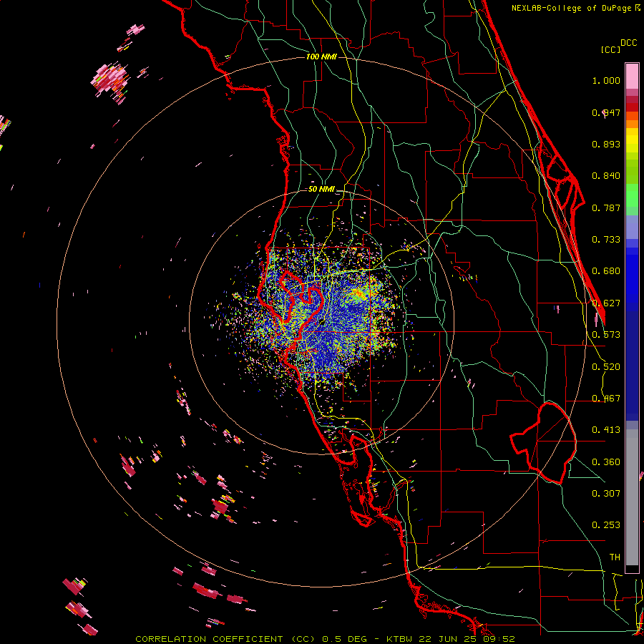Pick the pink segment of color bar
This screenshot has width=644, height=644.
(632, 76)
